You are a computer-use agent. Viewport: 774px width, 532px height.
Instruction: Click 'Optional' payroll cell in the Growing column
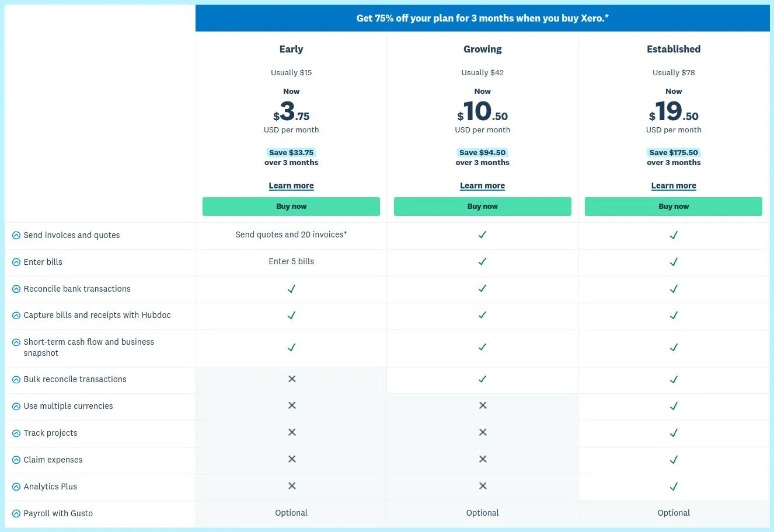pos(483,513)
